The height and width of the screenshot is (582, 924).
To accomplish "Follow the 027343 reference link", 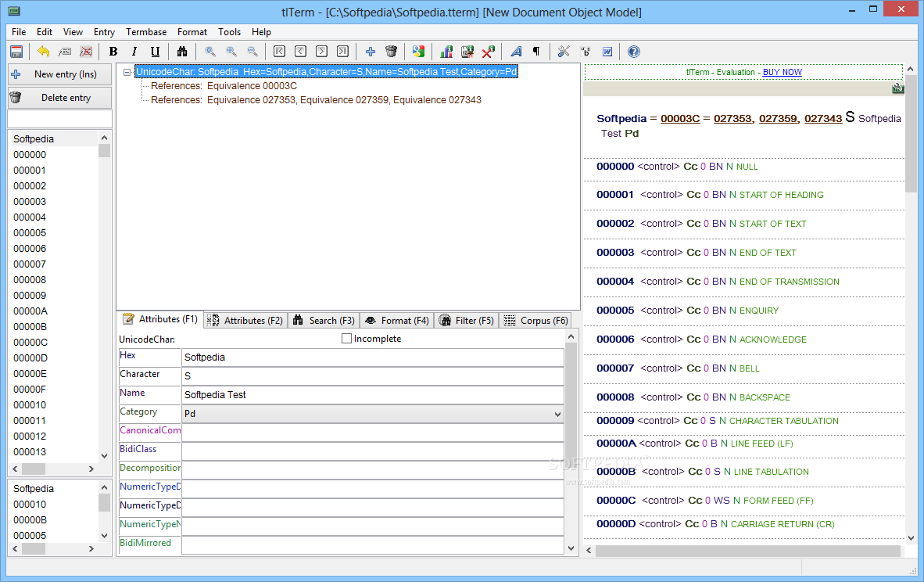I will click(x=823, y=119).
